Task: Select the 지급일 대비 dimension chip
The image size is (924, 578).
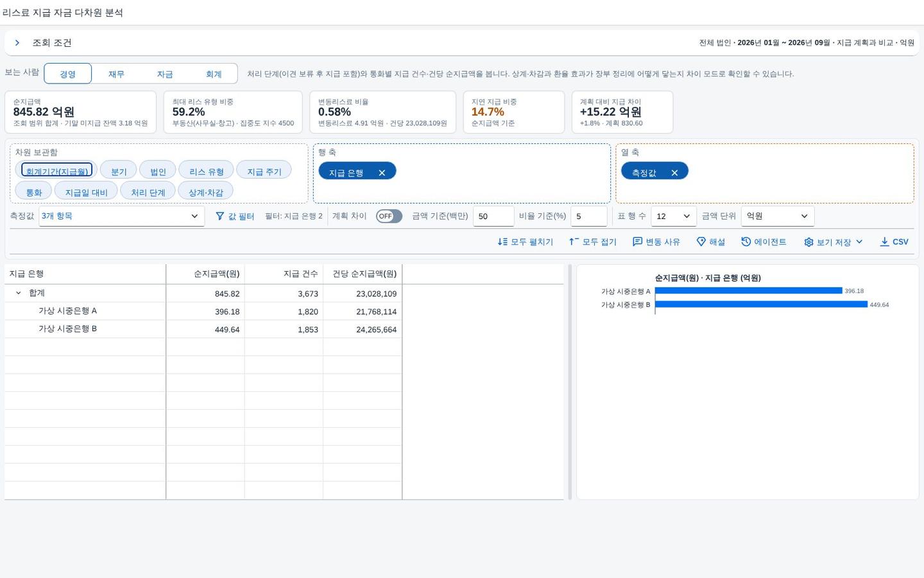Action: point(86,191)
